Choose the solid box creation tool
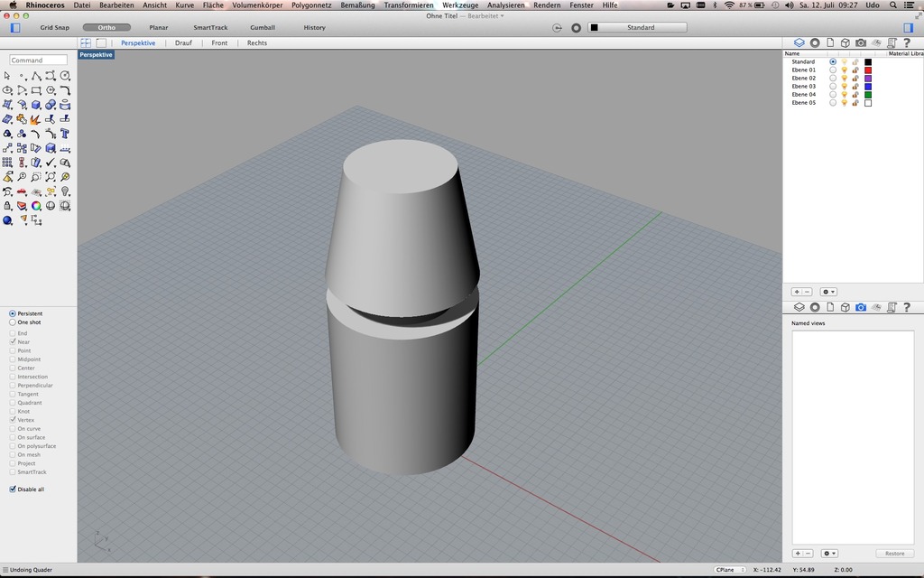 [x=36, y=105]
